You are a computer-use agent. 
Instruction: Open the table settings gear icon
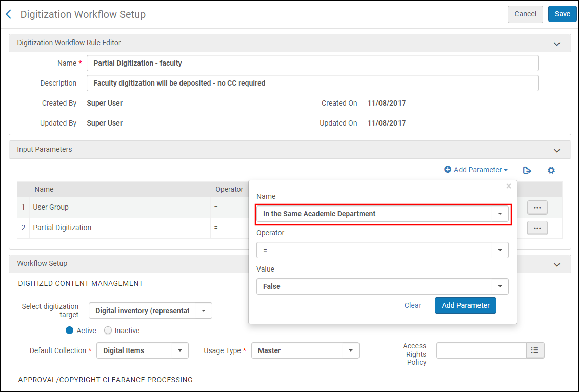(x=551, y=170)
